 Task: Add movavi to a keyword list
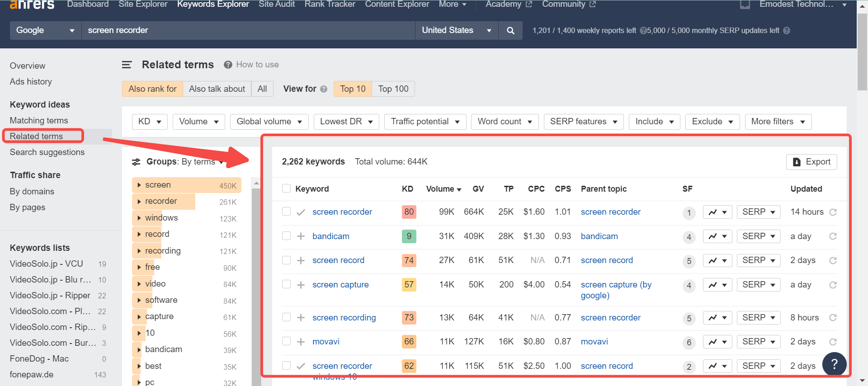(301, 342)
